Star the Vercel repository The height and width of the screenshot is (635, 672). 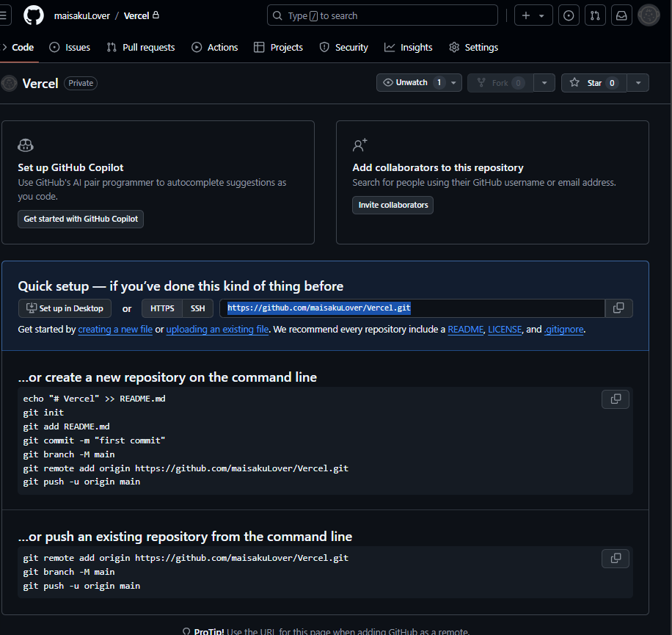pyautogui.click(x=594, y=83)
